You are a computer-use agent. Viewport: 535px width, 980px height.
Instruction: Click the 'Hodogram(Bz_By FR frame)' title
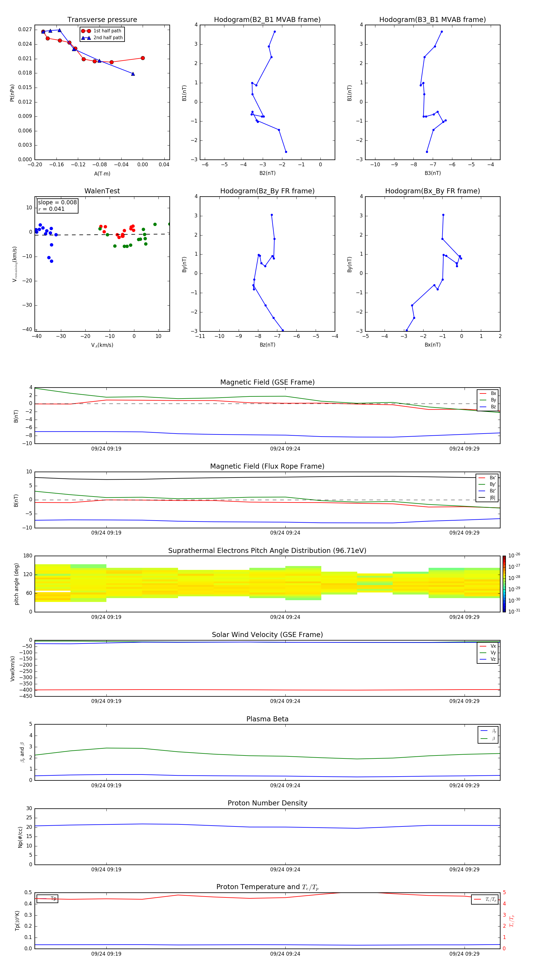click(267, 191)
